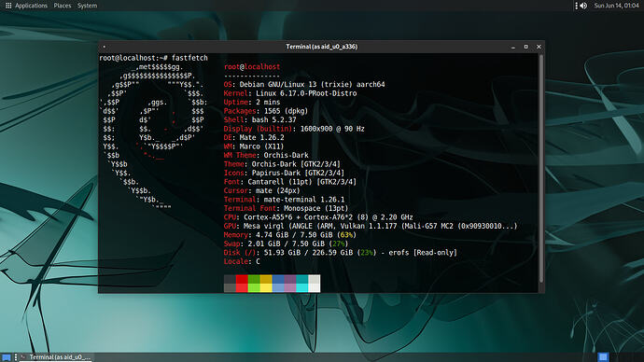The width and height of the screenshot is (644, 362).
Task: Click the 'Papirus-Dark [GTK2/3/4]' icons value
Action: tap(298, 173)
